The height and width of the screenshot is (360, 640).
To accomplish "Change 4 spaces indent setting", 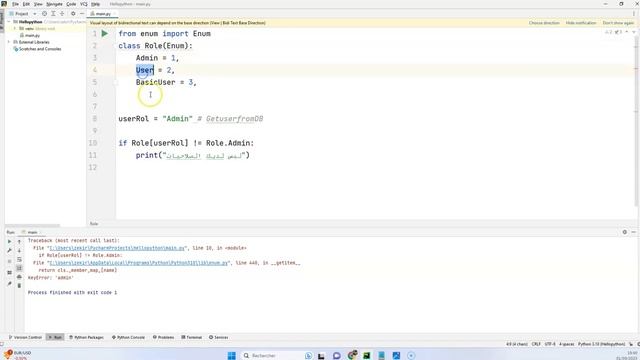I will coord(567,344).
